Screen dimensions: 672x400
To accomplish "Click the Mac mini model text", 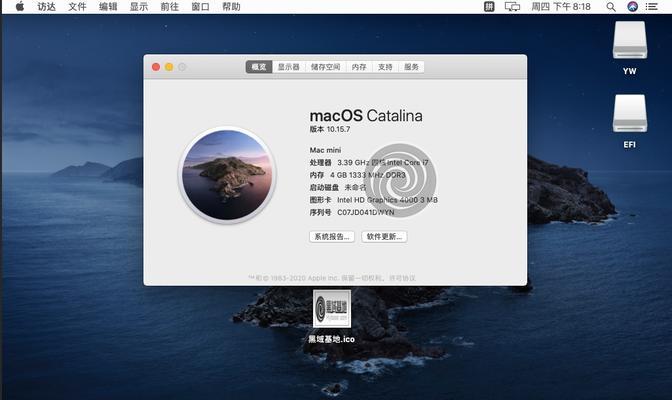I will [325, 150].
